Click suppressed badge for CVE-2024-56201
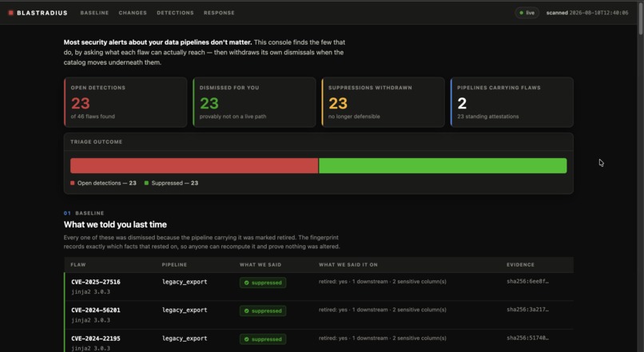Viewport: 644px width, 352px height. 263,311
